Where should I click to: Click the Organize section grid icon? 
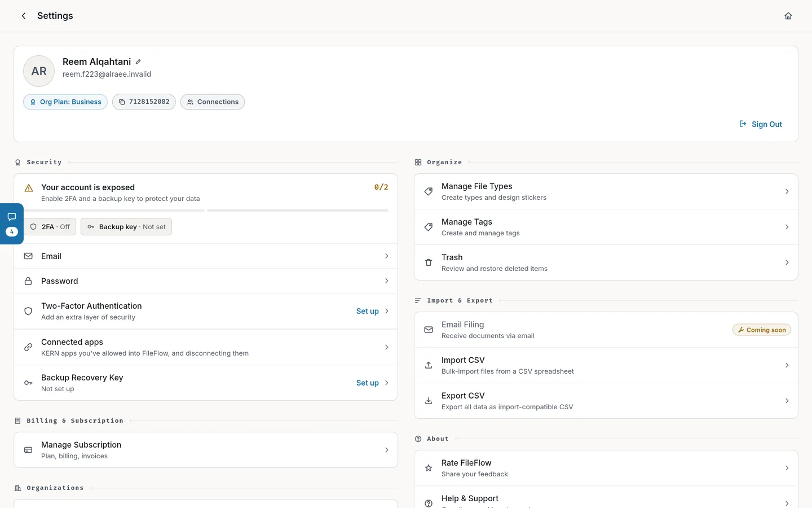[418, 163]
